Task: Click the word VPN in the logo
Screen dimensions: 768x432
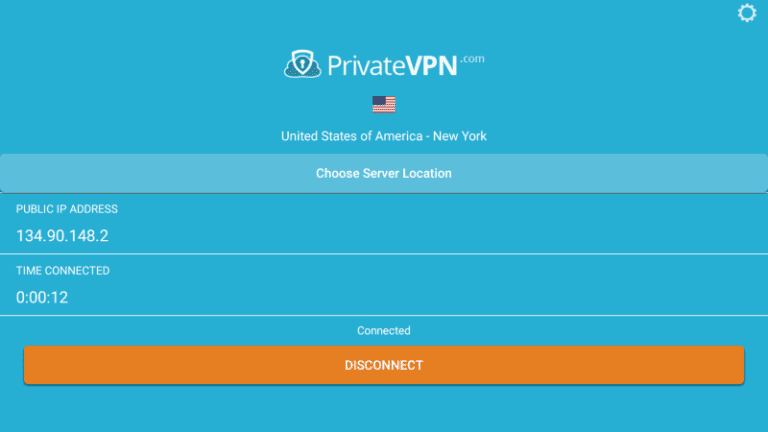Action: pyautogui.click(x=432, y=66)
